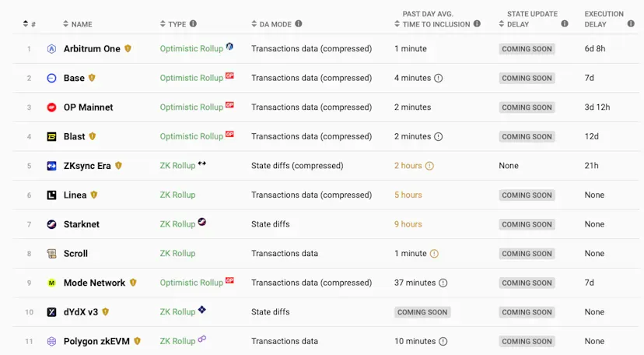644x355 pixels.
Task: Sort the table by DA MODE column
Action: [x=271, y=24]
